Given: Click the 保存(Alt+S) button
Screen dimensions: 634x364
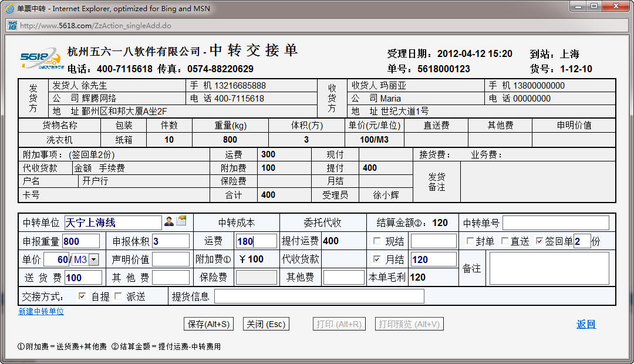Looking at the screenshot, I should tap(208, 324).
